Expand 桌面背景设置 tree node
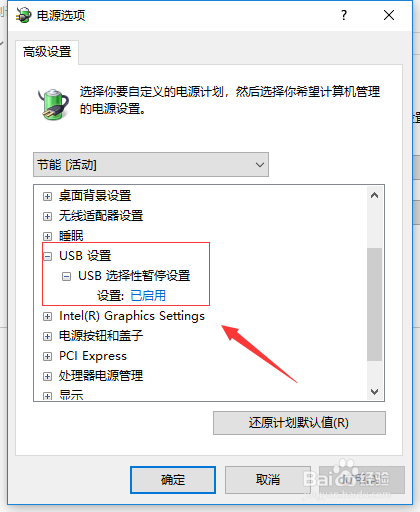The image size is (420, 512). click(x=47, y=196)
